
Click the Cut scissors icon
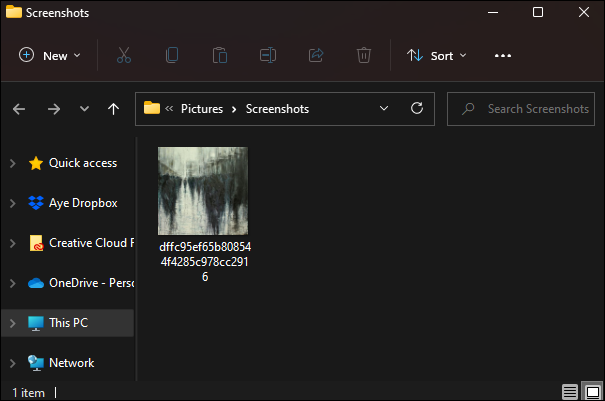coord(124,56)
